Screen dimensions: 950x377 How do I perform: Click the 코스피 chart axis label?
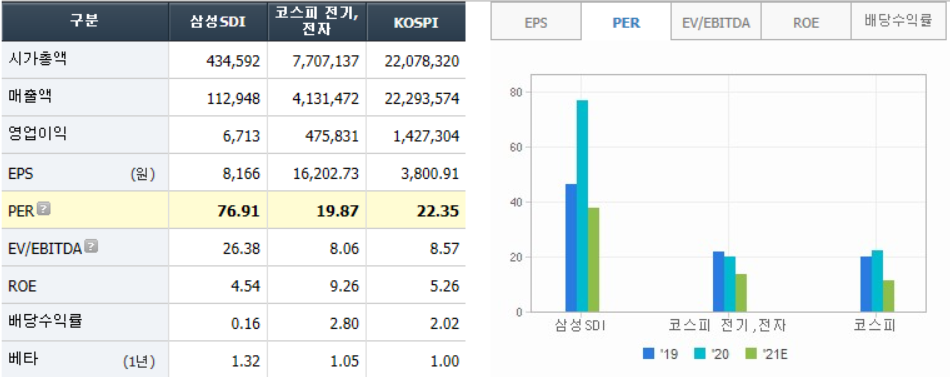click(x=875, y=326)
